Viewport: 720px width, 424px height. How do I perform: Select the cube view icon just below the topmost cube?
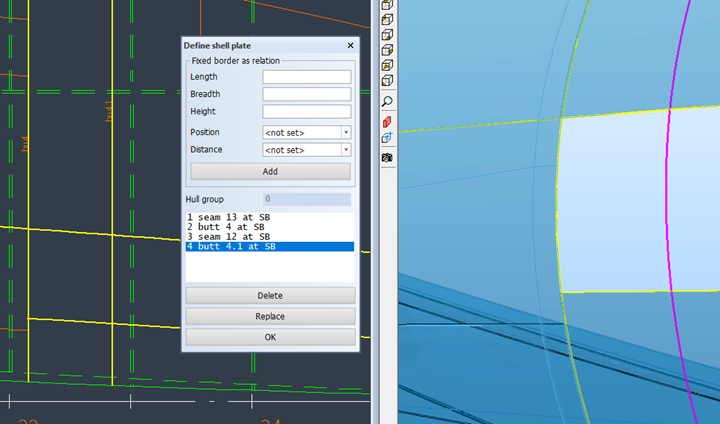point(387,18)
